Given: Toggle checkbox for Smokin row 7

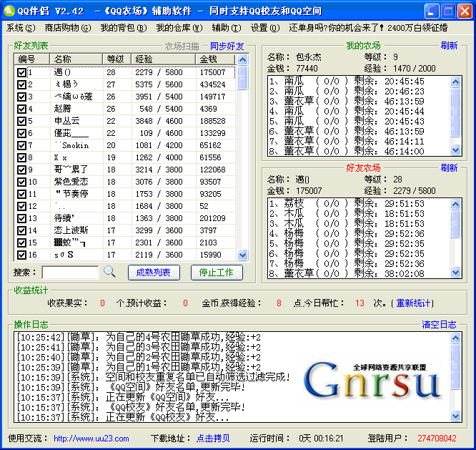Looking at the screenshot, I should [21, 145].
